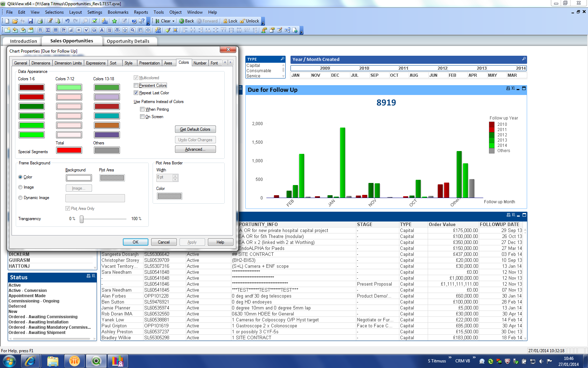The height and width of the screenshot is (368, 588).
Task: Click the Advanced... button
Action: [x=195, y=149]
